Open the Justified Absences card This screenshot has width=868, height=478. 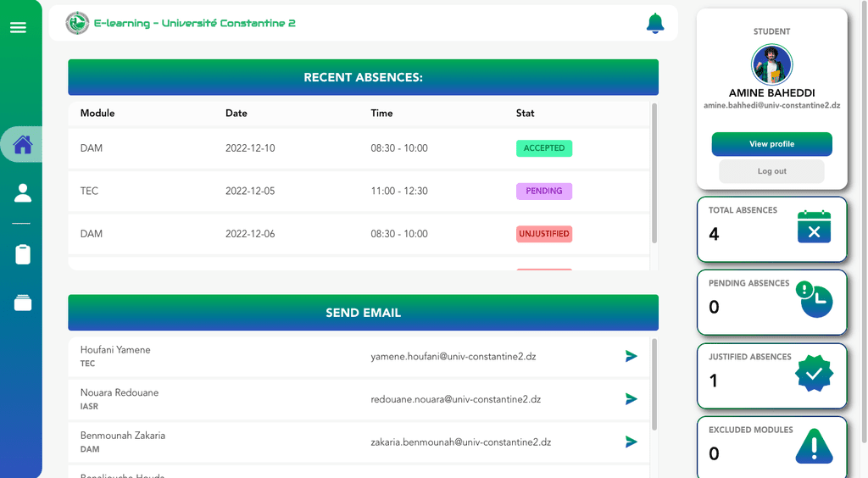(771, 375)
